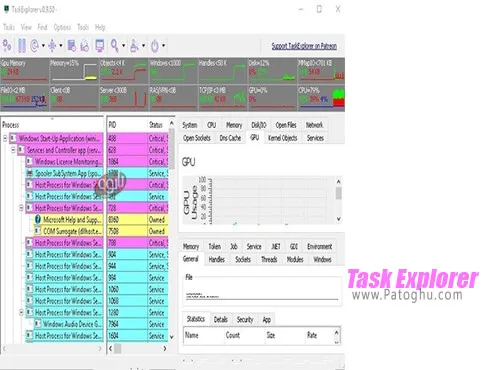
Task: Switch to the CPU tab
Action: tap(211, 125)
